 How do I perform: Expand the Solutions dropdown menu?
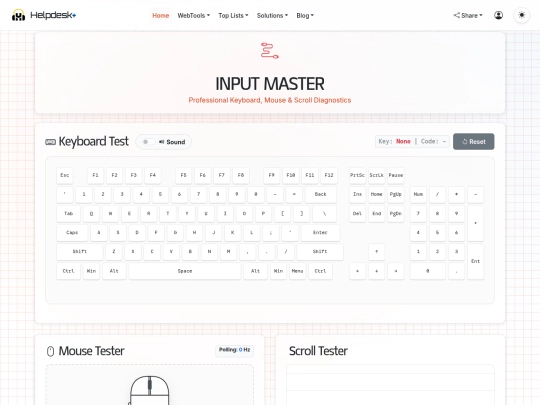tap(272, 15)
